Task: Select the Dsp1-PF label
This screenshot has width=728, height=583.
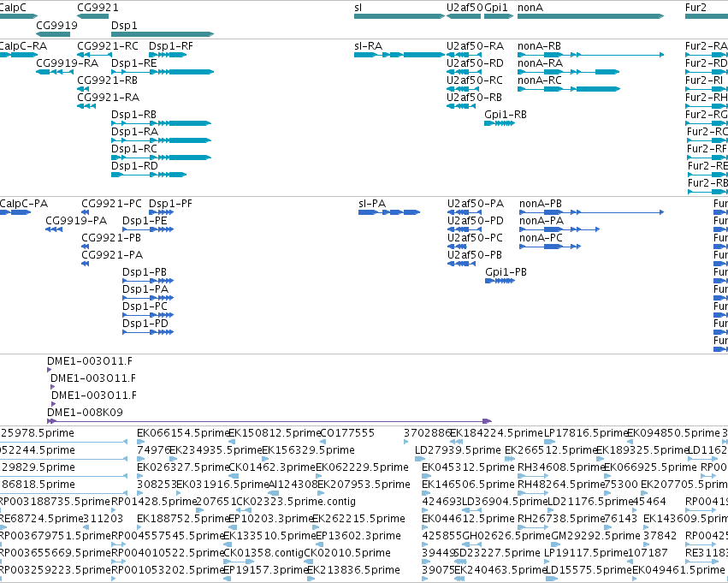Action: pos(170,204)
